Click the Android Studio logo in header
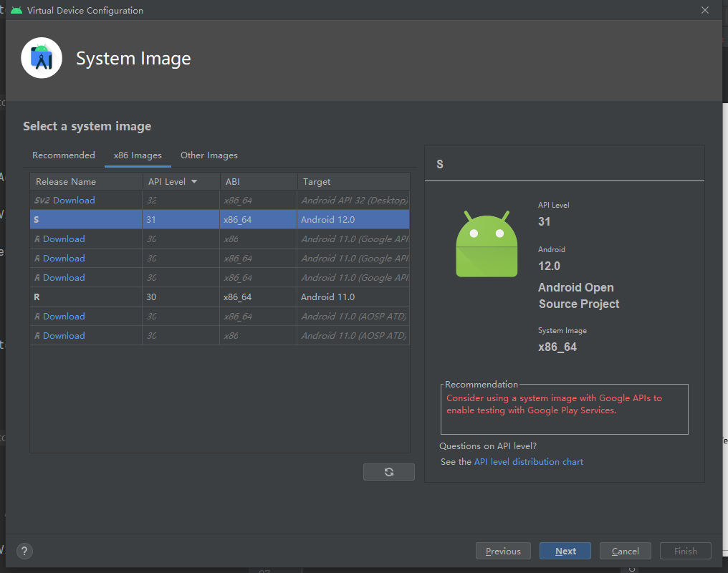This screenshot has height=573, width=728. [42, 59]
